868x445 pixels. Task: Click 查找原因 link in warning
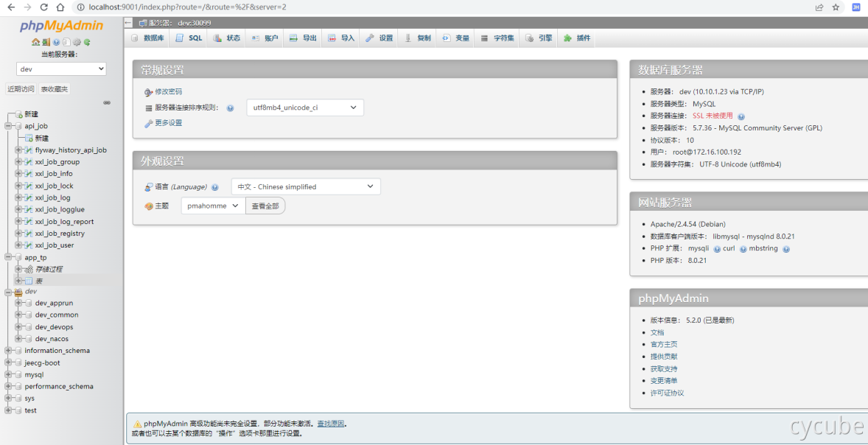pos(331,424)
